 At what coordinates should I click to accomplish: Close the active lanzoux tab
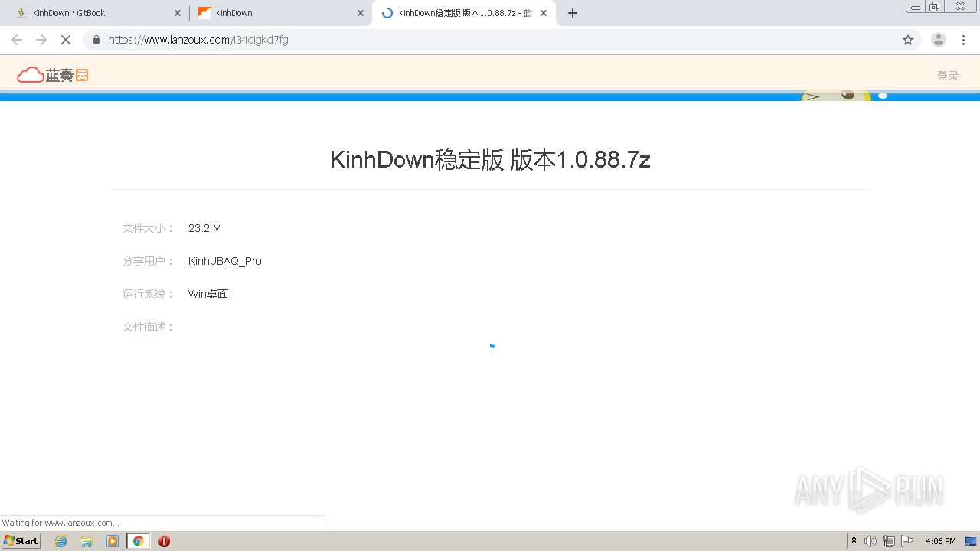[x=544, y=13]
